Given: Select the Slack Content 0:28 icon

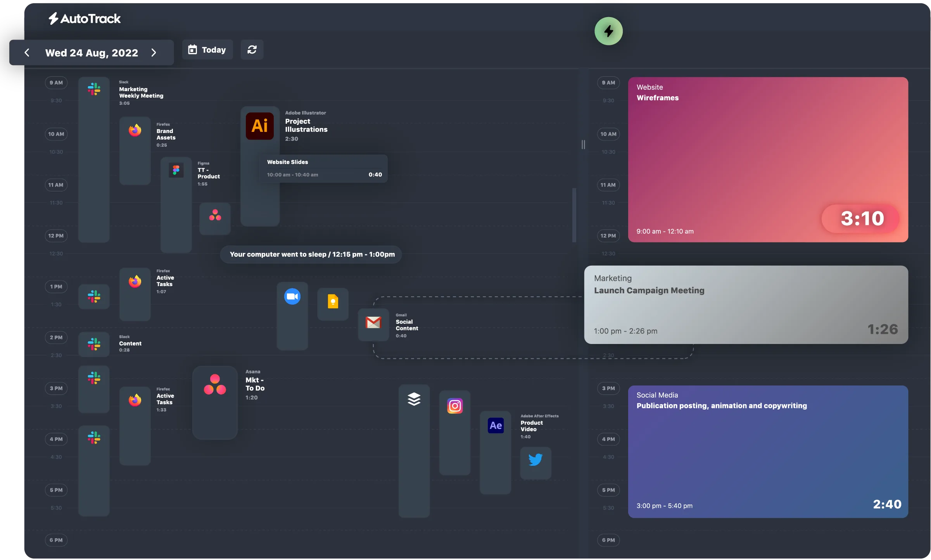Looking at the screenshot, I should point(94,344).
